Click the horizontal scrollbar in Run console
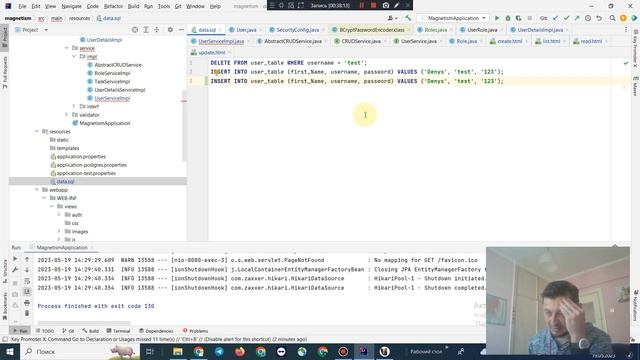The width and height of the screenshot is (640, 360). pos(84,322)
